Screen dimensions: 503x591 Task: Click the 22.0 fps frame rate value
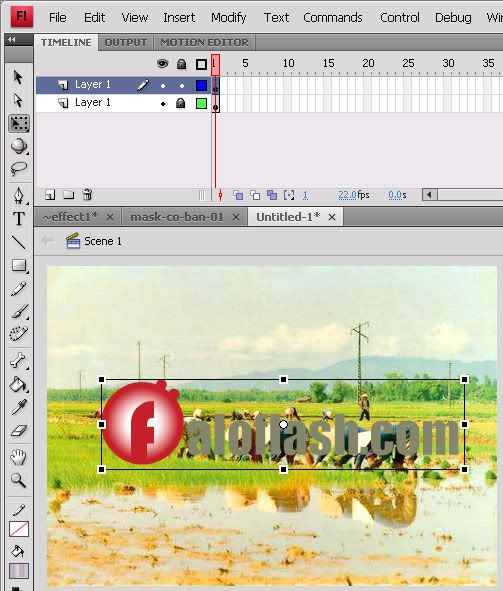click(x=347, y=195)
